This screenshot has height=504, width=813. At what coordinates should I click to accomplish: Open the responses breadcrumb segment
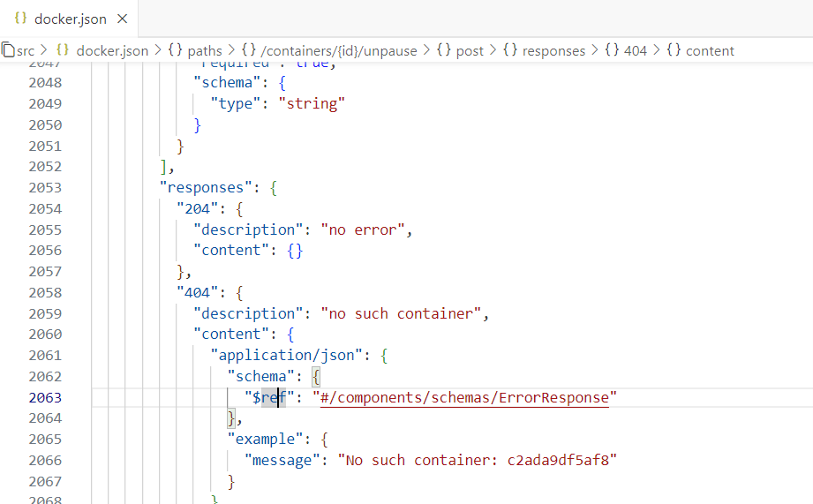coord(553,51)
